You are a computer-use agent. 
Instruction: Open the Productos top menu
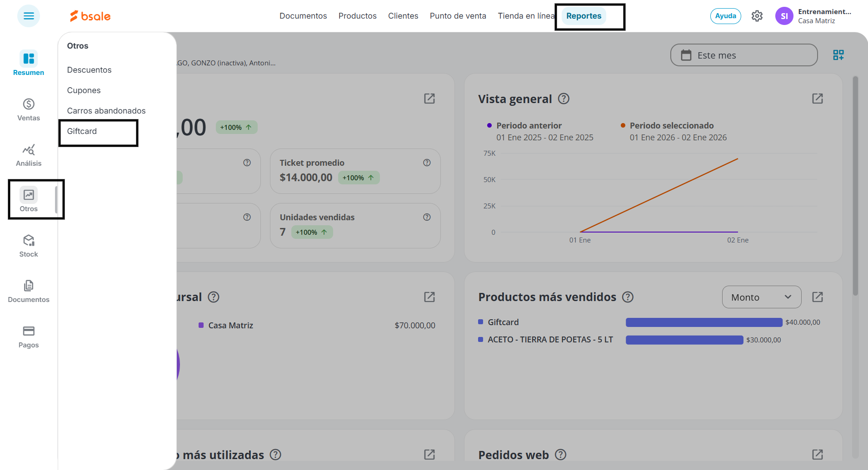358,16
